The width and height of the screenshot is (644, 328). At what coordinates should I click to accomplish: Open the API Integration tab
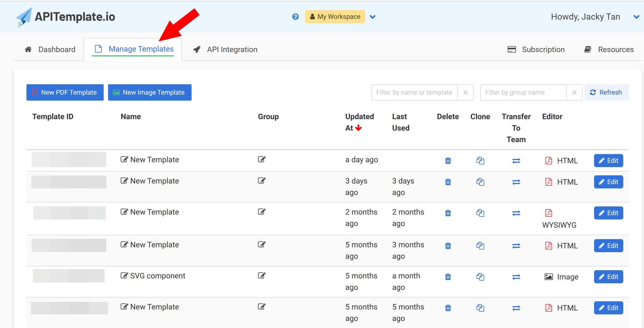point(232,49)
